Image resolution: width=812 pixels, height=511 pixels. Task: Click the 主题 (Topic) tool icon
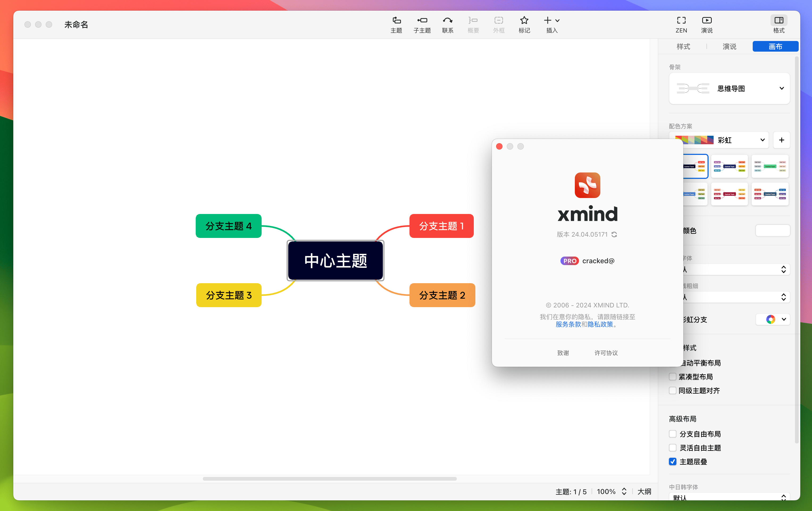[397, 23]
